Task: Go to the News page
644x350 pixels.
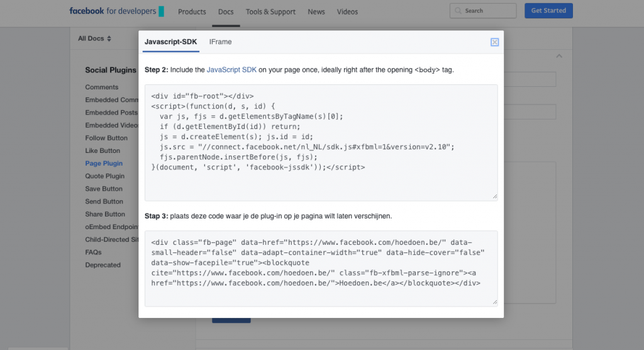Action: (316, 12)
